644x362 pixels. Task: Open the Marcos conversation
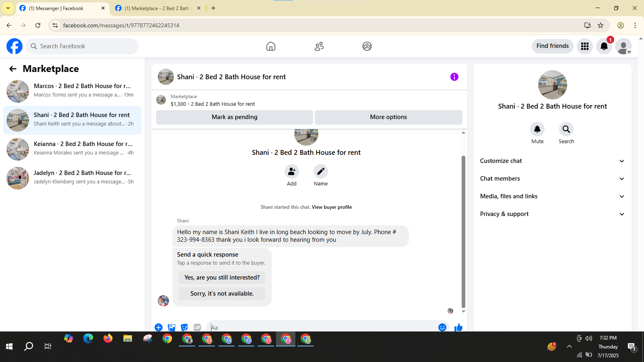72,91
